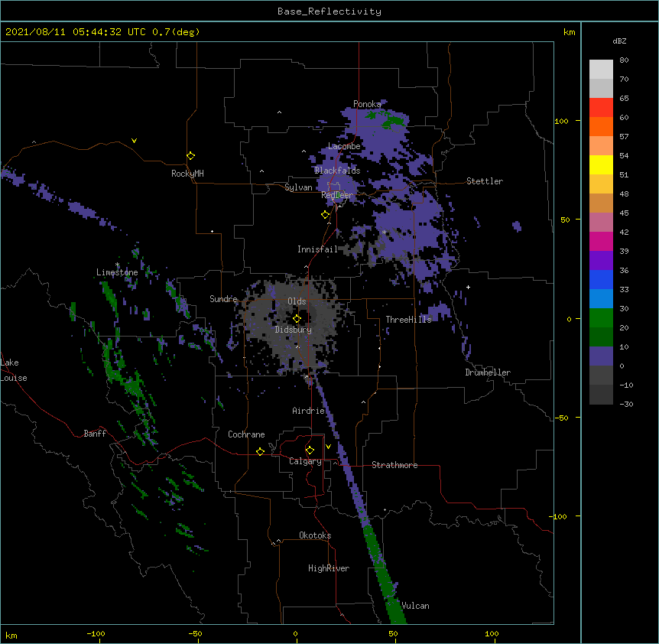Click the Sundre town label
Screen dimensions: 659x644
pyautogui.click(x=223, y=299)
